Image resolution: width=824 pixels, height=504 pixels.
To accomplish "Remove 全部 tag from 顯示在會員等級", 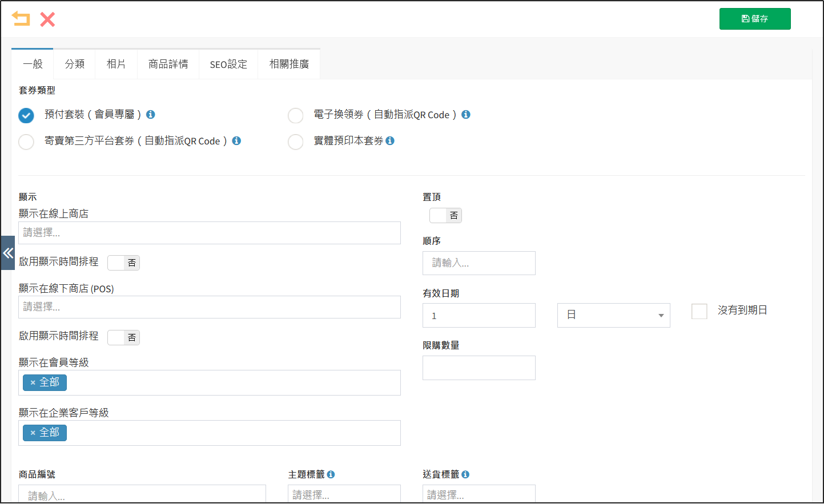I will point(33,383).
